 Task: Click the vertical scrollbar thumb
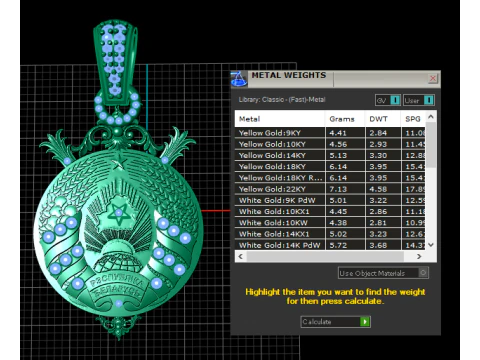pos(431,144)
